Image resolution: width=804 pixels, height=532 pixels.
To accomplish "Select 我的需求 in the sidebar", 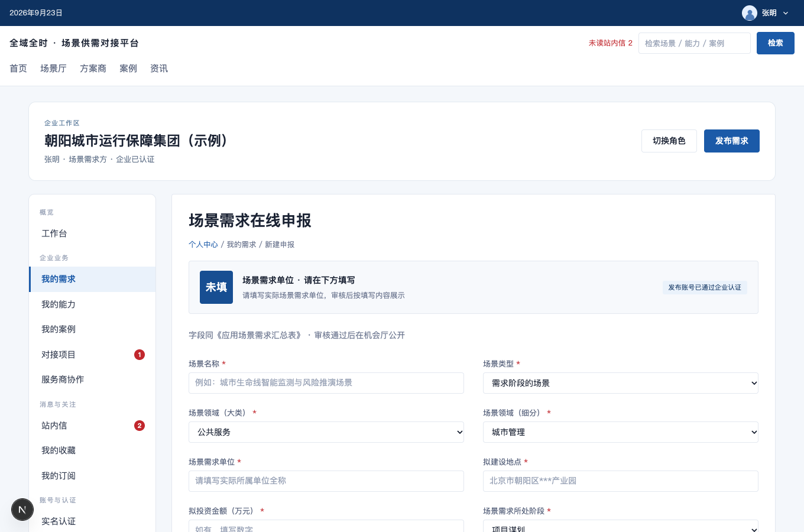I will tap(92, 279).
